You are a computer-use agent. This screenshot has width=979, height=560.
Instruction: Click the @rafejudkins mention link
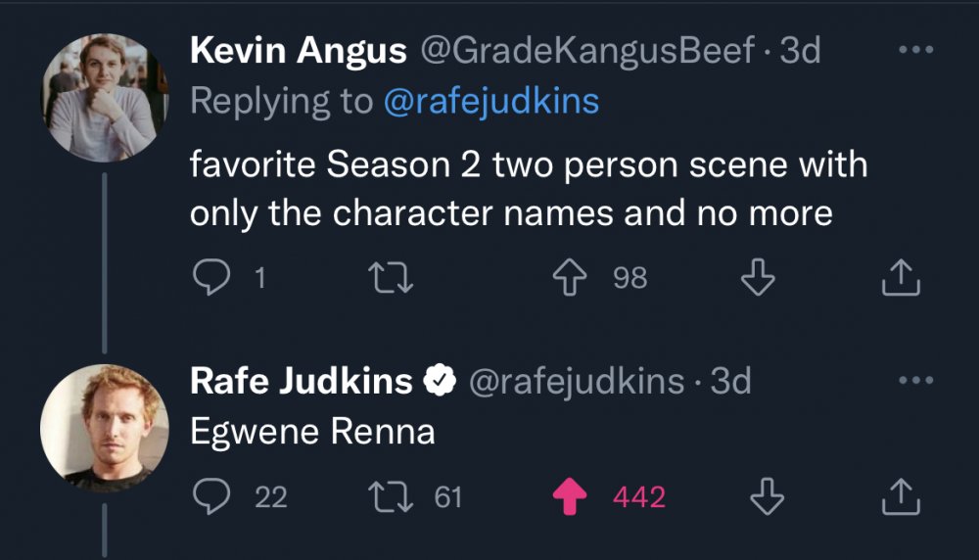pyautogui.click(x=491, y=100)
